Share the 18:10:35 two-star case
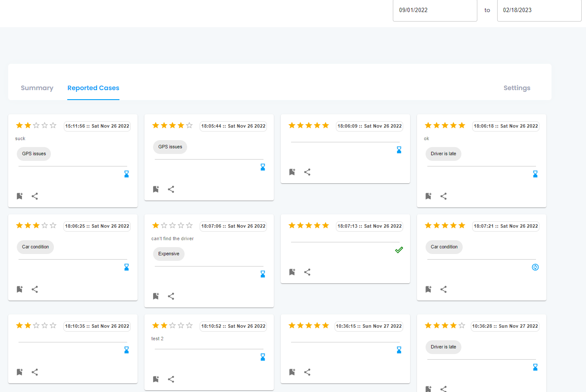Viewport: 586px width, 392px height. (x=35, y=372)
